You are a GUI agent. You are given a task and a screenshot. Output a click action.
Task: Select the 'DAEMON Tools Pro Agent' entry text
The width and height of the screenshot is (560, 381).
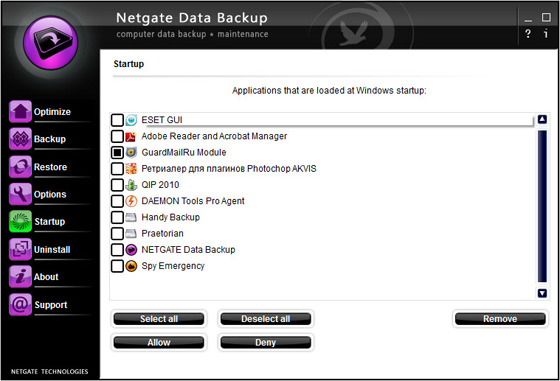pos(193,201)
